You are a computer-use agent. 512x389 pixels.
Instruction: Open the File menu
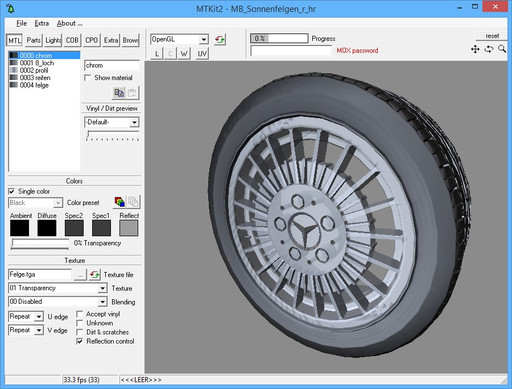21,23
